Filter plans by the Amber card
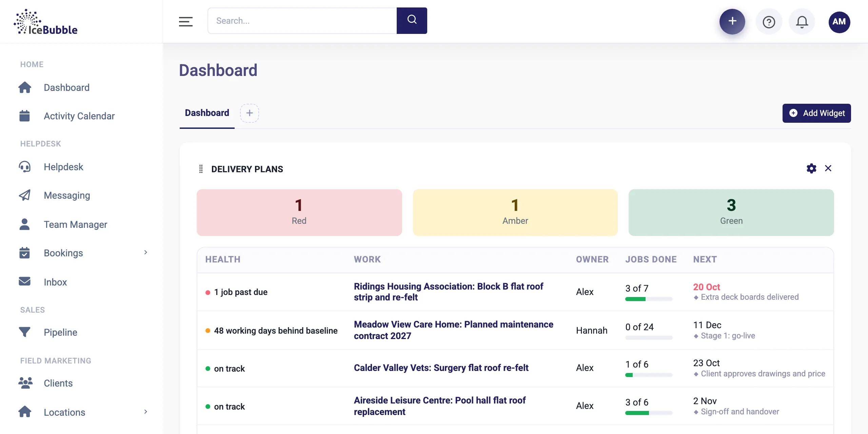The width and height of the screenshot is (868, 434). click(x=515, y=212)
